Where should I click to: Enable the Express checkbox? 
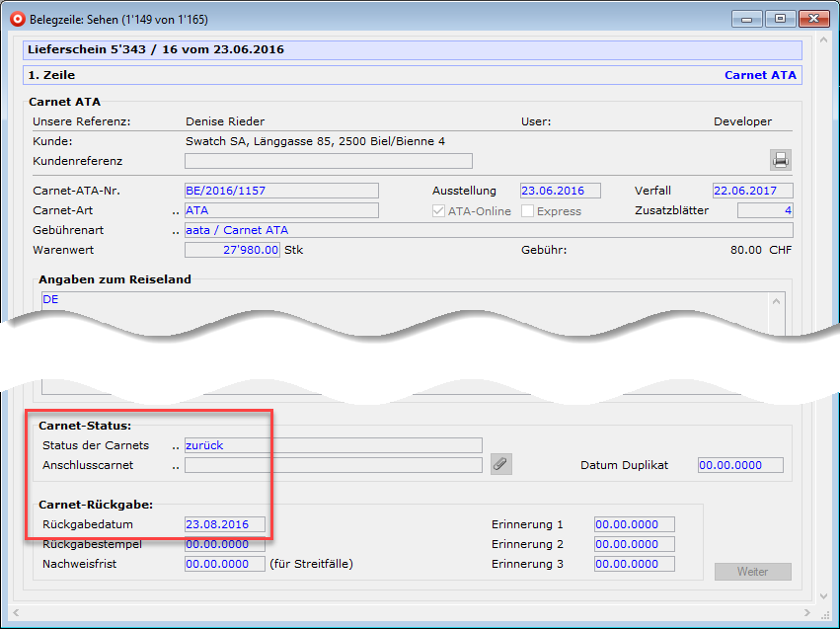click(x=528, y=211)
